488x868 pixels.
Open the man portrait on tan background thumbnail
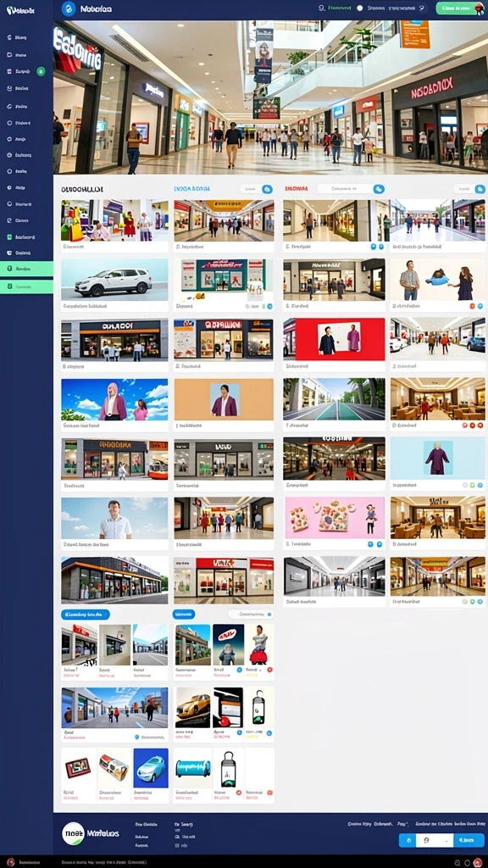pos(224,400)
